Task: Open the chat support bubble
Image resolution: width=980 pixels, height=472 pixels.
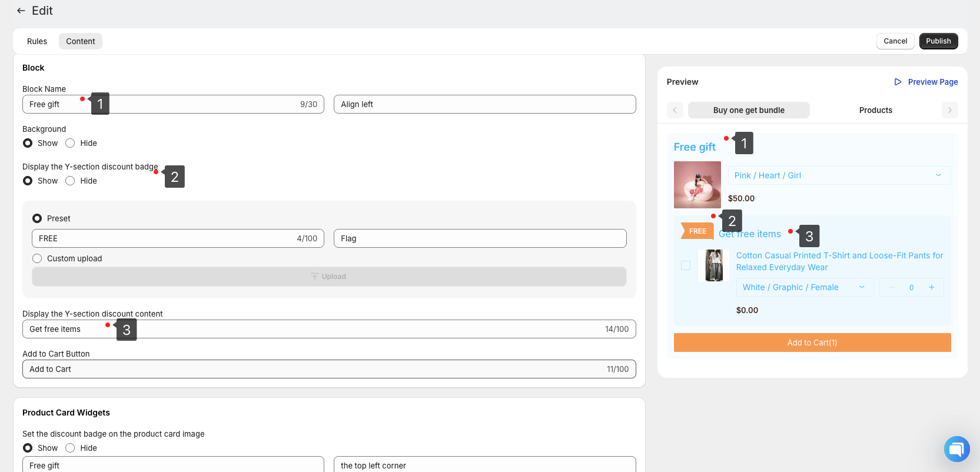Action: point(956,449)
